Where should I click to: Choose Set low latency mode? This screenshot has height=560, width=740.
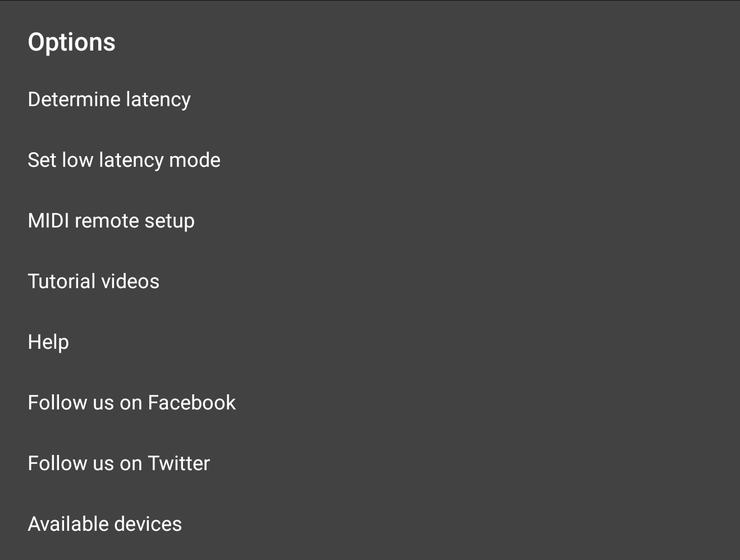tap(124, 160)
